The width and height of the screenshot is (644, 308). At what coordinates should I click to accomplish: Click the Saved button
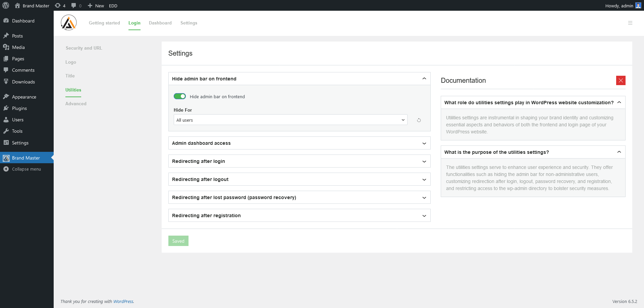pos(178,241)
